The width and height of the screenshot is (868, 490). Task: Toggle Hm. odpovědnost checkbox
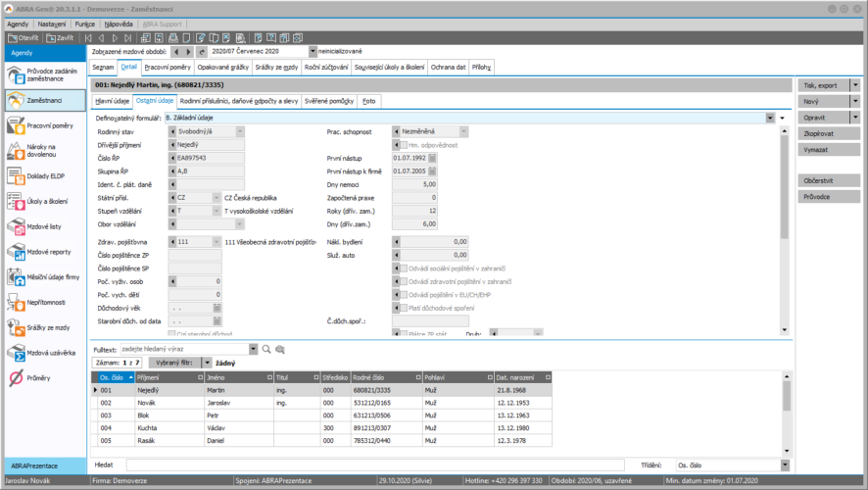(403, 143)
